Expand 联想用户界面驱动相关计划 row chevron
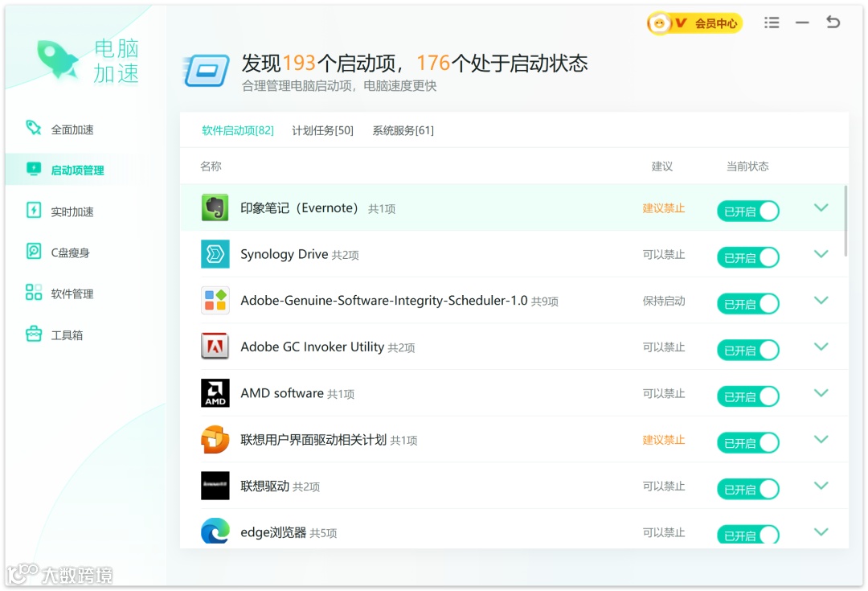Screen dimensions: 868x591 coord(821,439)
